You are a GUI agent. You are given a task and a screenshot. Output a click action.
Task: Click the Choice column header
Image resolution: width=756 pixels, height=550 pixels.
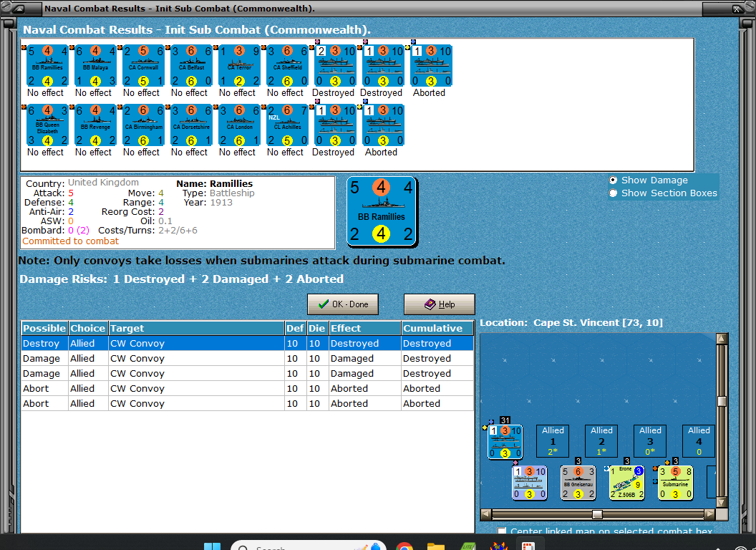tap(88, 328)
